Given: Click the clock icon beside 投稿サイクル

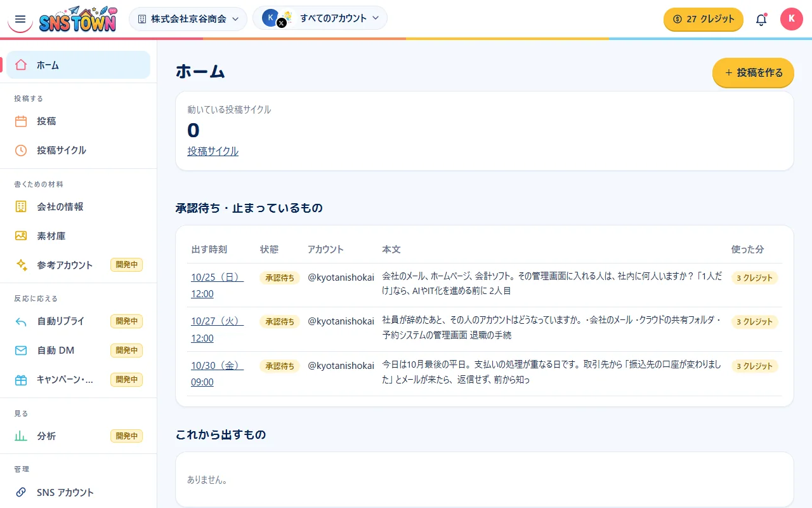Looking at the screenshot, I should (x=21, y=150).
